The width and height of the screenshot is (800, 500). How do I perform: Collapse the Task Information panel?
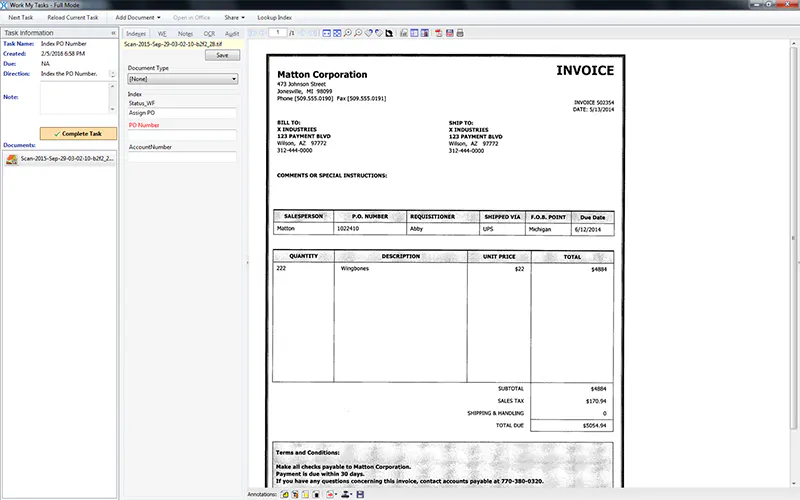tap(113, 33)
